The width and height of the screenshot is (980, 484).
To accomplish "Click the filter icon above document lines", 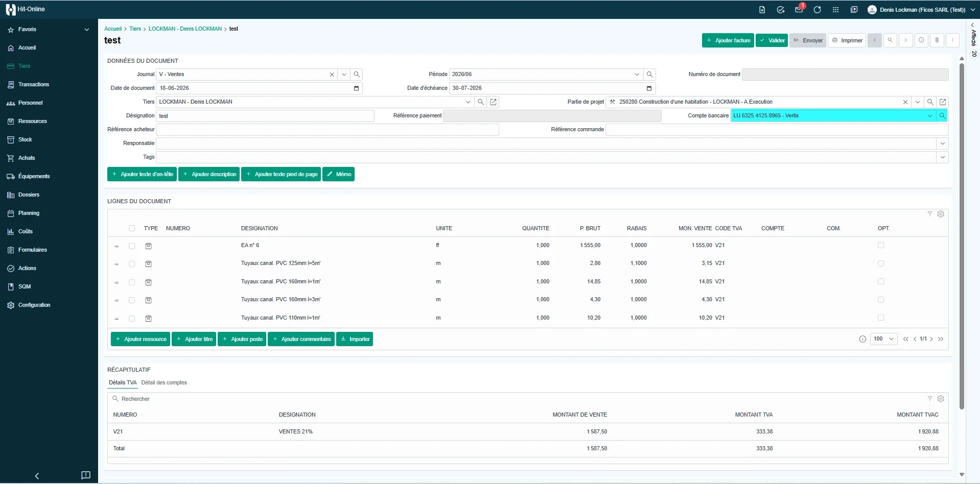I will point(930,214).
